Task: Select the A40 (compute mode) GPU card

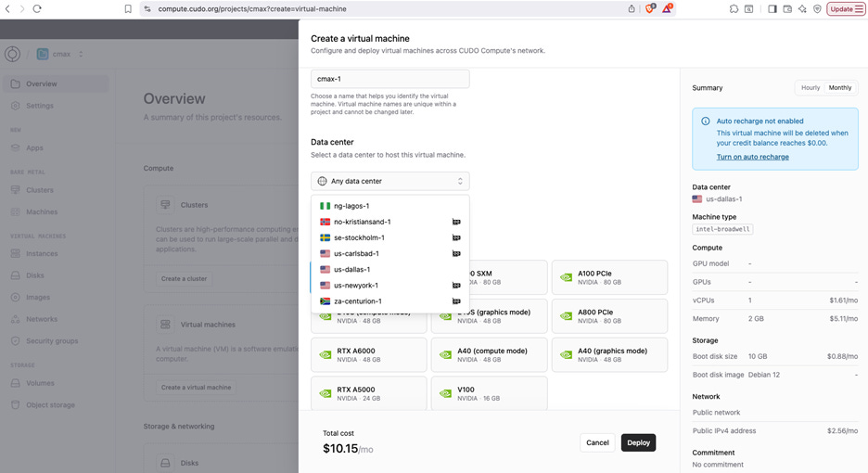Action: tap(489, 355)
